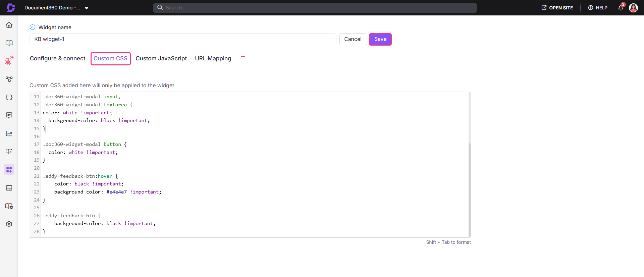
Task: Click 'background-color: black !important;' on line 27
Action: pos(105,223)
